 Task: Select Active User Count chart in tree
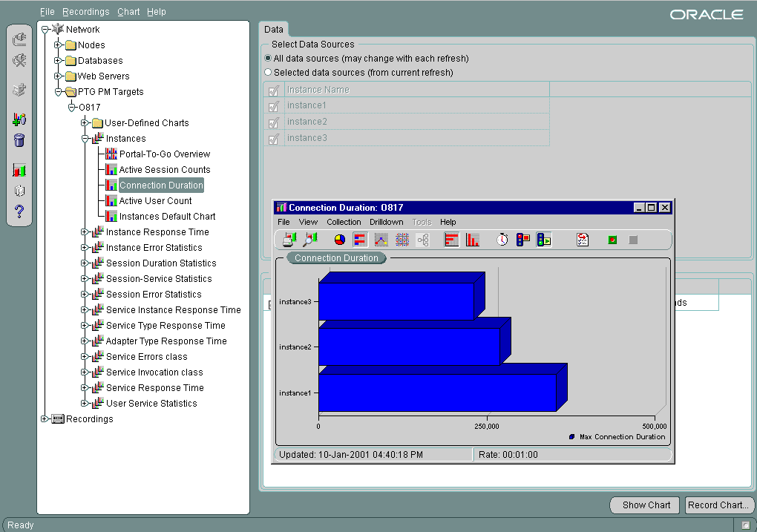click(155, 201)
